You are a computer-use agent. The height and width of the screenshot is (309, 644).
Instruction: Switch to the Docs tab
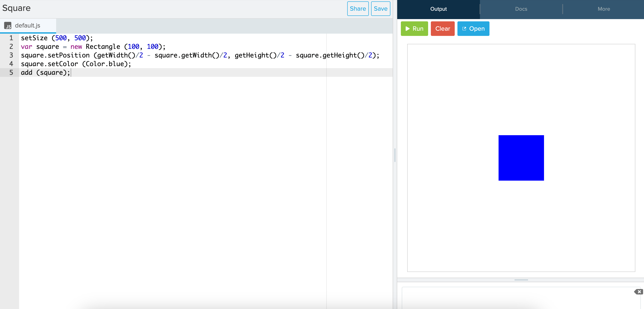pos(521,9)
